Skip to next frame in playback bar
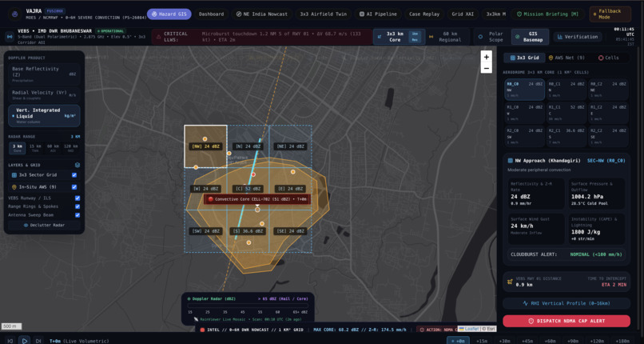 (38, 341)
